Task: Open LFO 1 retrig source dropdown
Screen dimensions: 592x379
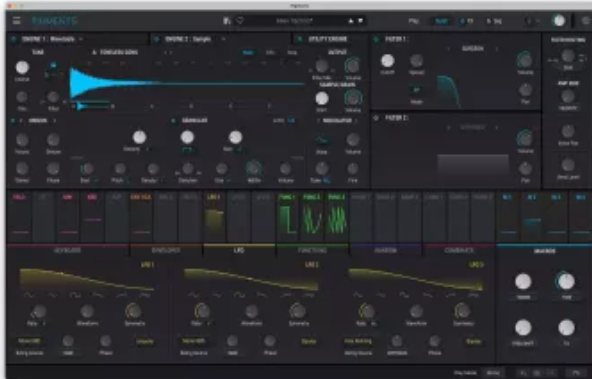Action: (29, 341)
